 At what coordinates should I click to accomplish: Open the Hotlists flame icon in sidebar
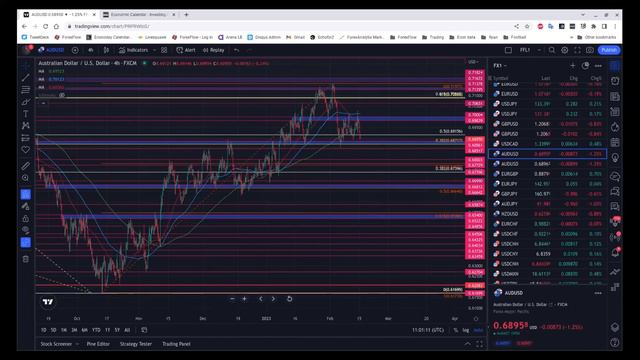[615, 127]
